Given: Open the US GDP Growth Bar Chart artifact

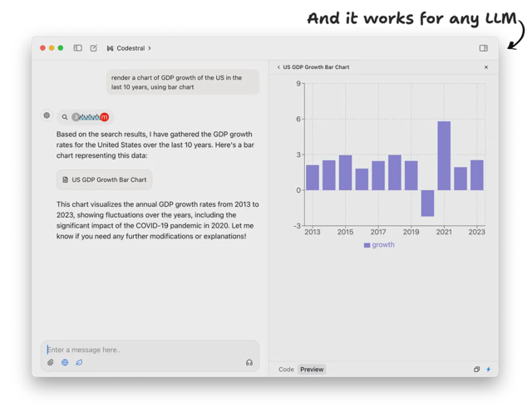Looking at the screenshot, I should click(x=104, y=179).
